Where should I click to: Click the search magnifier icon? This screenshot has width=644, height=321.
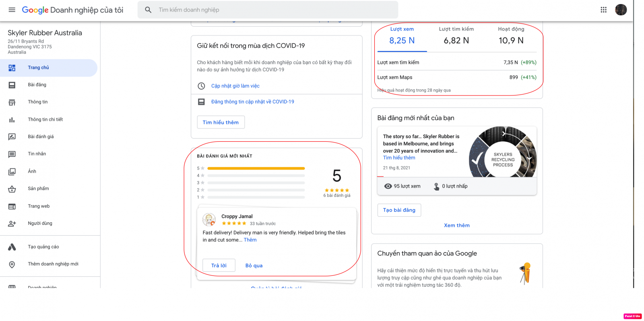click(x=148, y=10)
